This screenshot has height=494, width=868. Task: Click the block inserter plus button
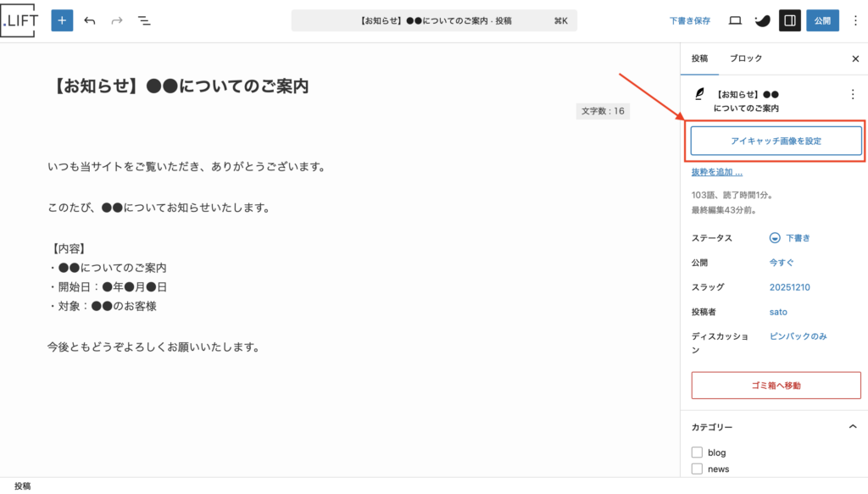tap(62, 20)
